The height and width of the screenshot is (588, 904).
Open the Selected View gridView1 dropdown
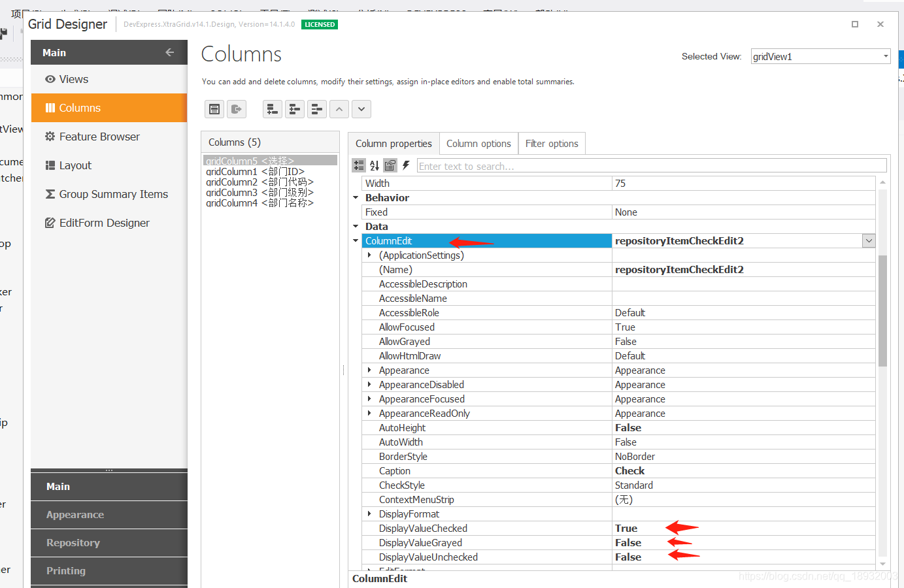click(886, 56)
